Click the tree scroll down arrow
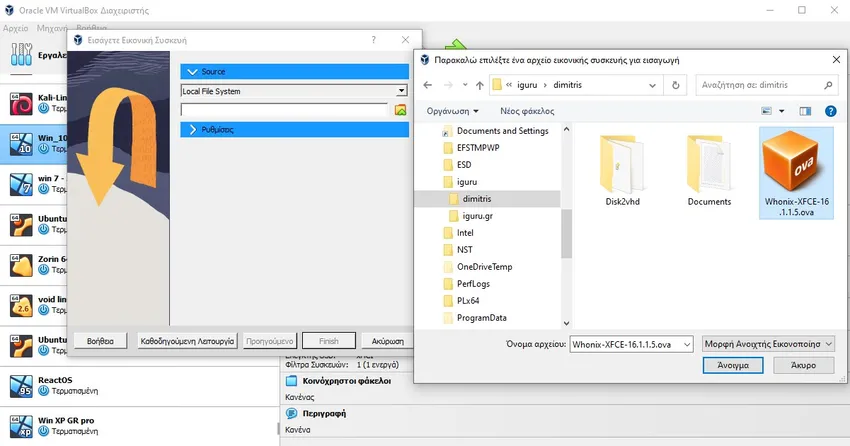The image size is (850, 446). (x=566, y=323)
